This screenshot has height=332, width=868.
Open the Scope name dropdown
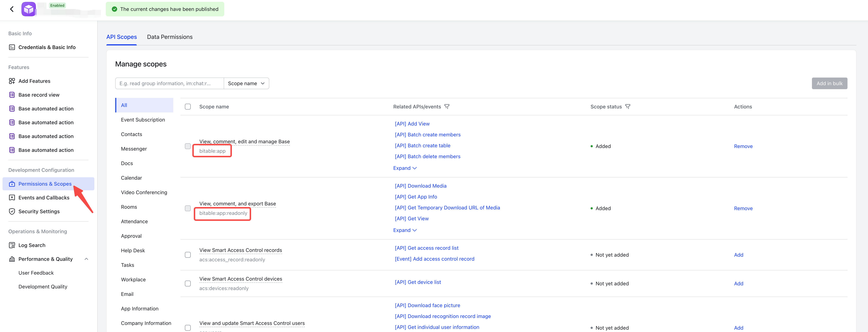point(246,83)
